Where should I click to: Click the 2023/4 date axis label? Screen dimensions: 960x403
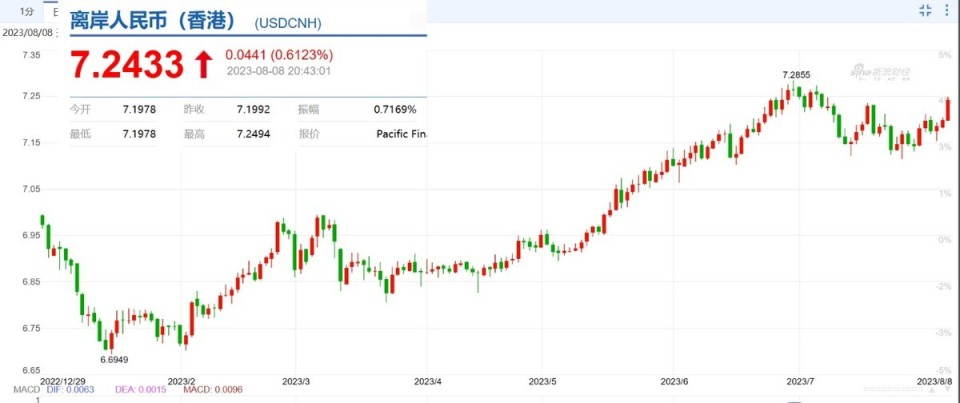point(427,381)
